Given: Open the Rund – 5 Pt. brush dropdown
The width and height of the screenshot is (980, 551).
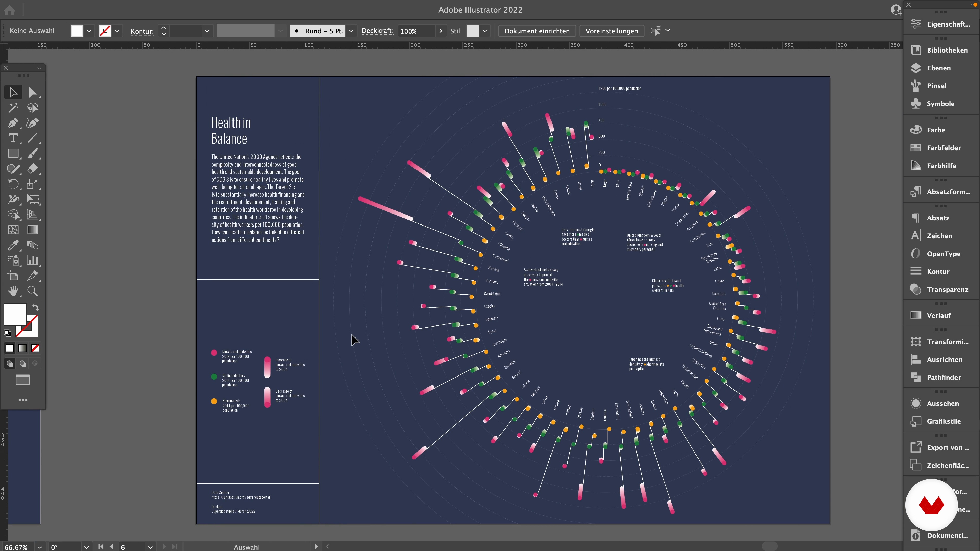Looking at the screenshot, I should coord(351,31).
